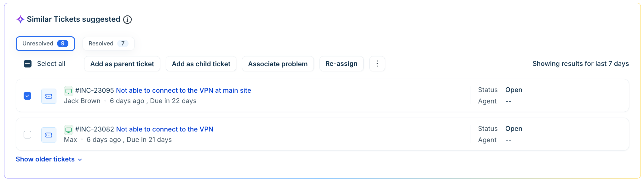Click green monitor source icon for INC-23095
The height and width of the screenshot is (181, 644).
tap(69, 91)
